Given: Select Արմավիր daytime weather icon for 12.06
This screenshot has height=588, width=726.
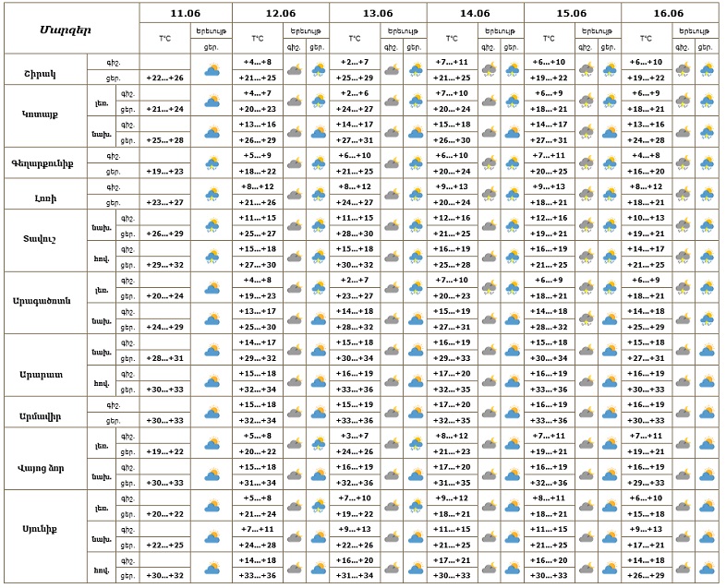Looking at the screenshot, I should (317, 412).
